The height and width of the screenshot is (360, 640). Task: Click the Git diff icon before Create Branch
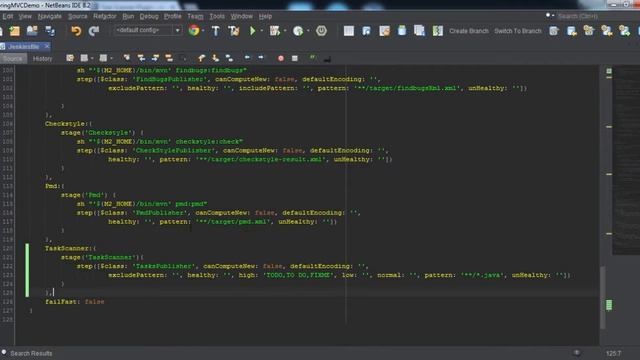[x=438, y=31]
